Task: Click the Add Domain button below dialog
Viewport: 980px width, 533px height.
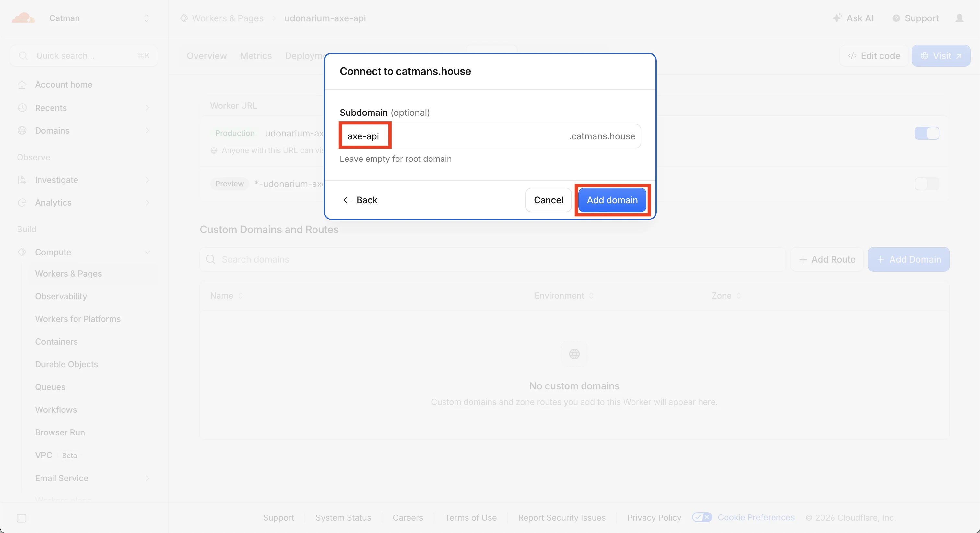Action: [908, 259]
